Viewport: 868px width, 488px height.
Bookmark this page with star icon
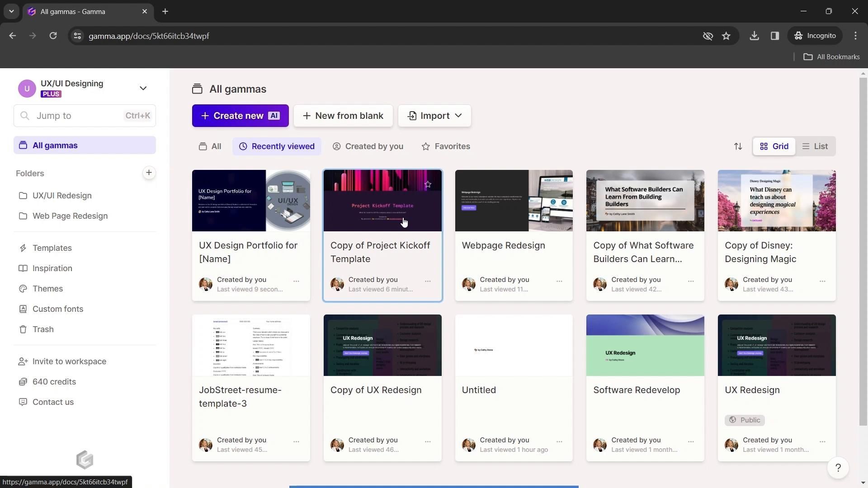point(726,36)
